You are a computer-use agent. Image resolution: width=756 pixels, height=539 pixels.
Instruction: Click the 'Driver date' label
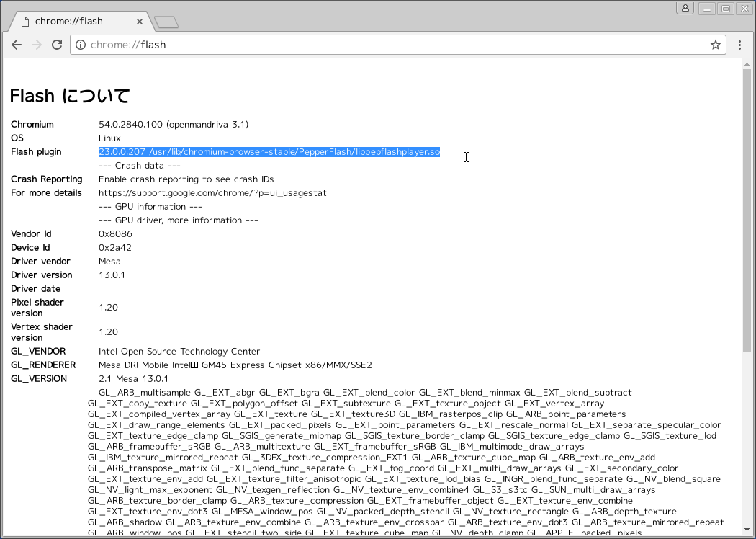click(36, 288)
